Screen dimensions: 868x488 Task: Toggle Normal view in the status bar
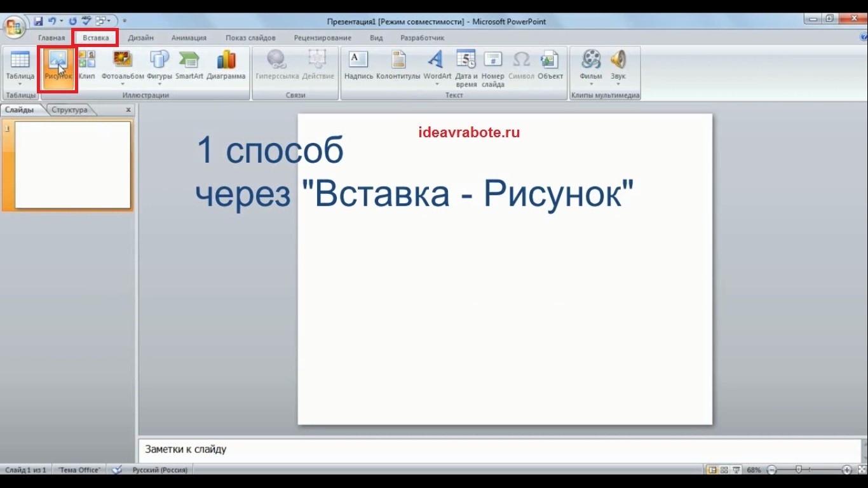pyautogui.click(x=713, y=470)
